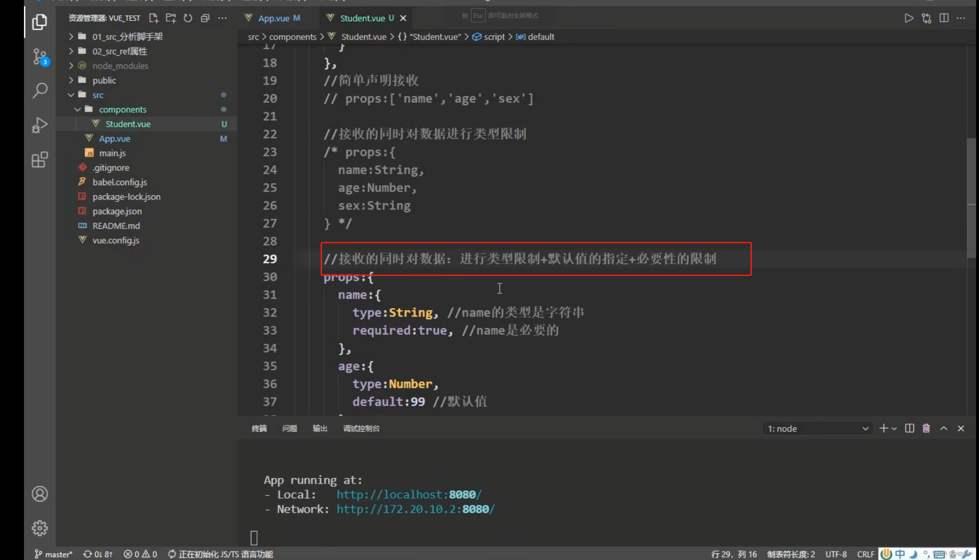
Task: Open README.md in the file tree
Action: 147,226
